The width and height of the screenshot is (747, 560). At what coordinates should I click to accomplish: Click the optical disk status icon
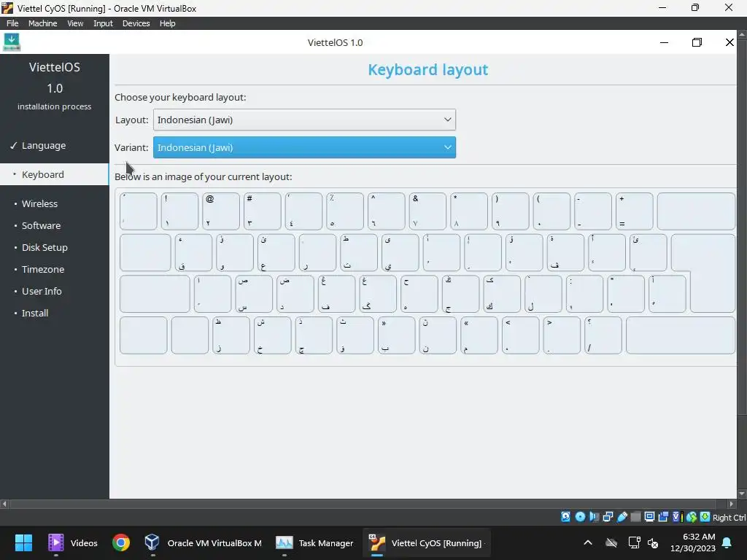pyautogui.click(x=580, y=517)
